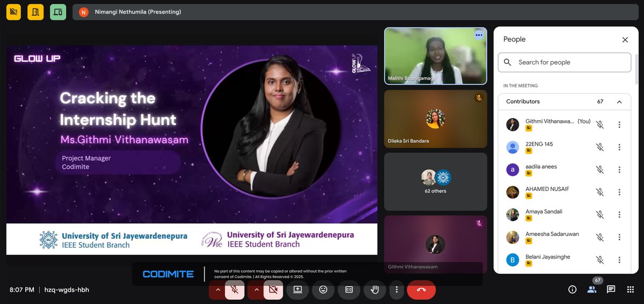Open the Activities grid icon

[x=630, y=290]
